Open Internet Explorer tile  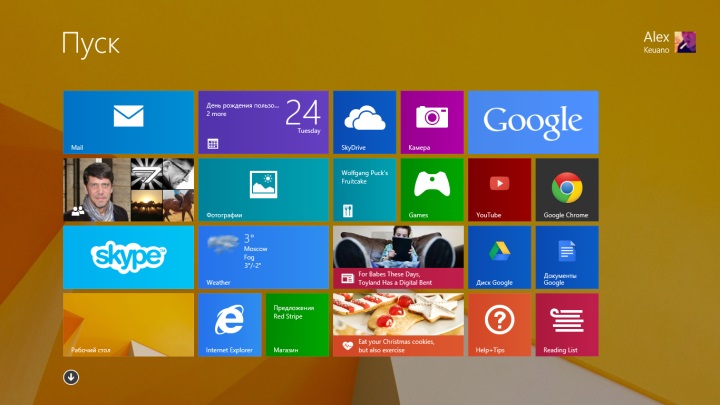click(229, 324)
